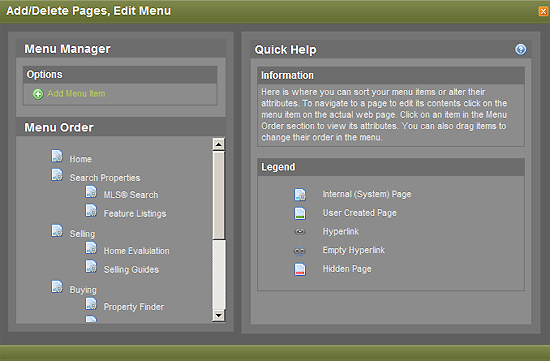Select the Home menu item
This screenshot has width=550, height=361.
tap(80, 159)
